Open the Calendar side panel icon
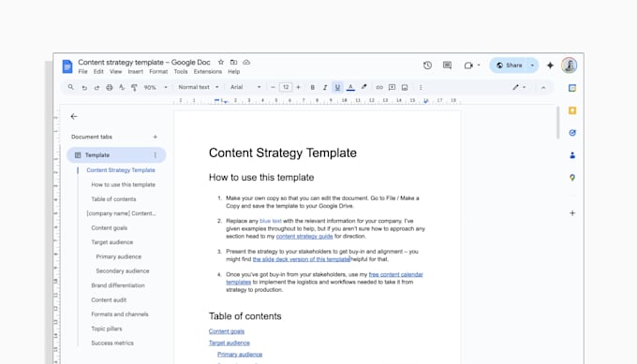637x364 pixels. click(x=572, y=88)
